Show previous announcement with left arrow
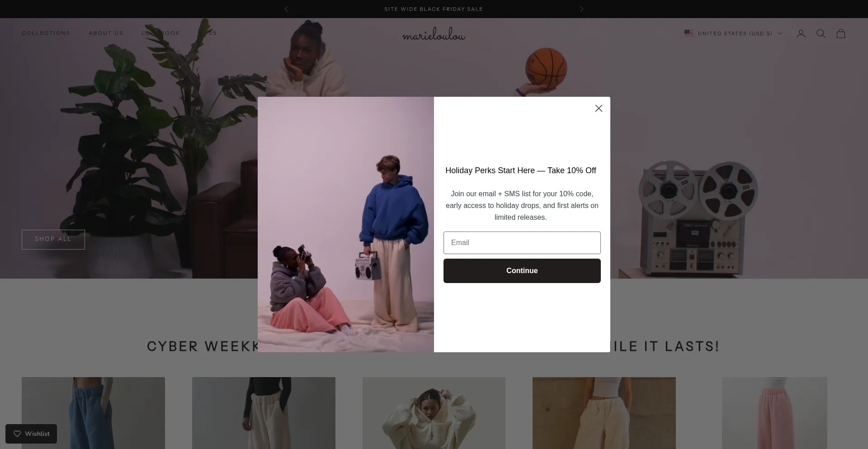The image size is (868, 449). point(286,9)
